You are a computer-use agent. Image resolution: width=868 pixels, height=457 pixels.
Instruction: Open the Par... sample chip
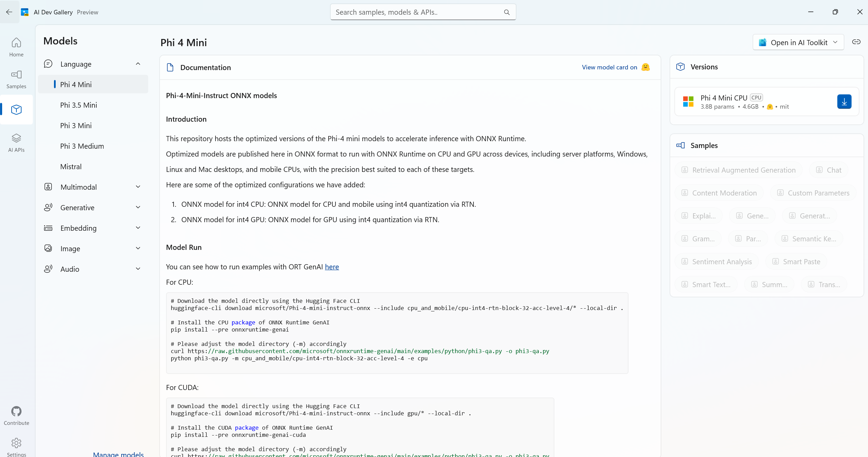(748, 239)
